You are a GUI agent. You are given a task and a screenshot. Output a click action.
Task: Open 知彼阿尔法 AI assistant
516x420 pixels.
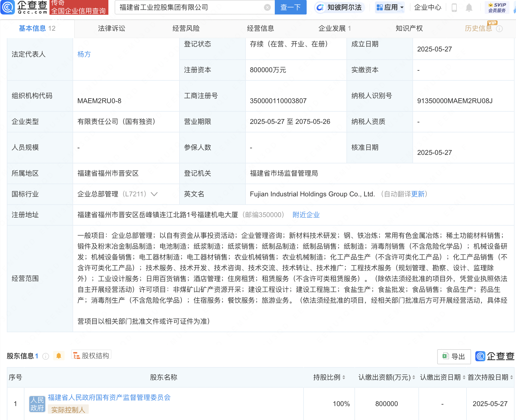[x=339, y=7]
